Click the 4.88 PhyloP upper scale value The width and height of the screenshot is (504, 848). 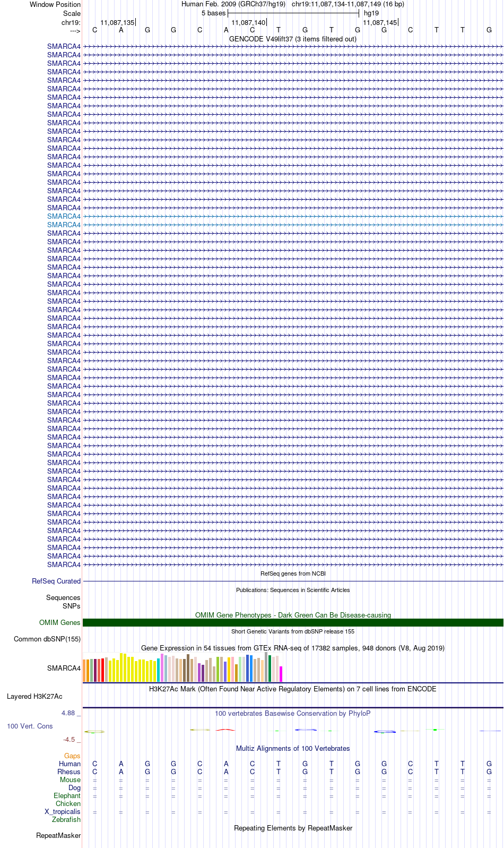[71, 713]
